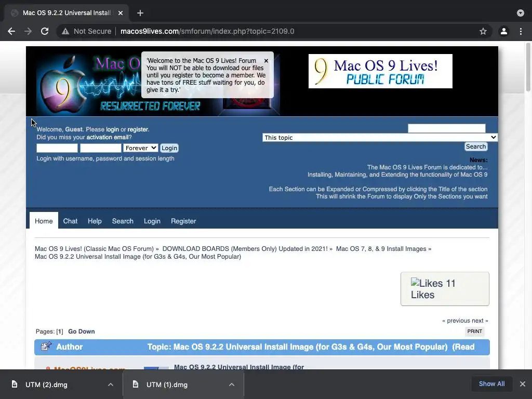
Task: Close the Mac OS 9.2.2 Universal Install tab
Action: pyautogui.click(x=121, y=13)
